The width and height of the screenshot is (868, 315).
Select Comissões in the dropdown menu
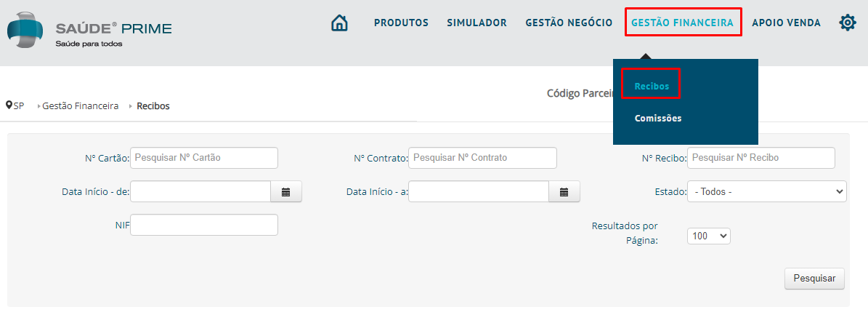(658, 118)
